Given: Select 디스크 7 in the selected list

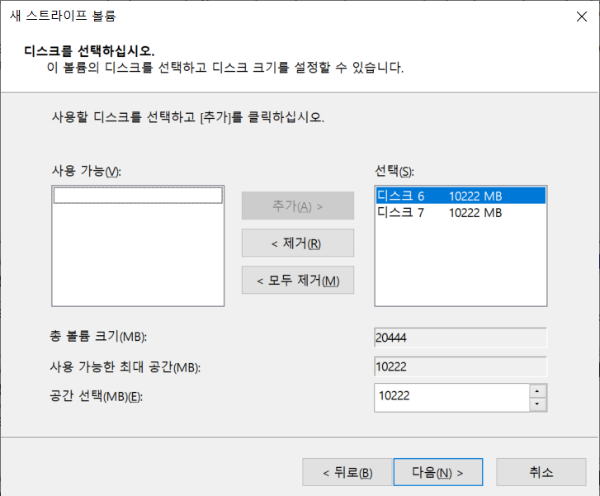Looking at the screenshot, I should point(461,212).
